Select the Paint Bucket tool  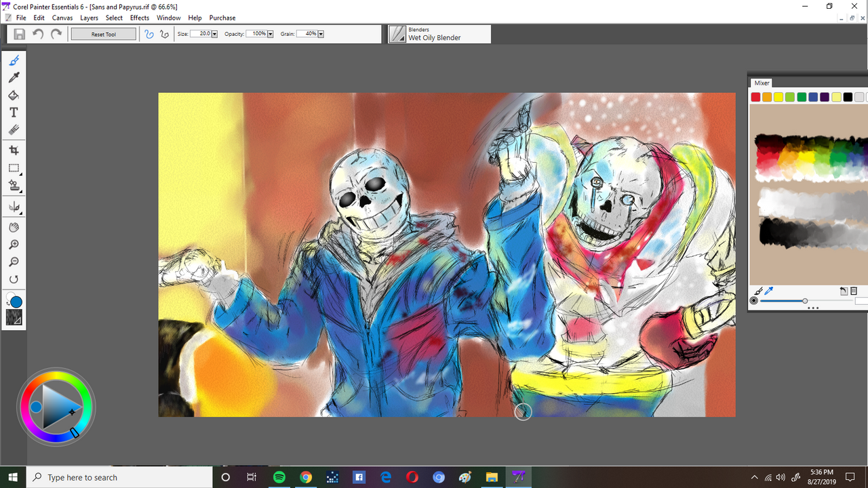click(x=14, y=96)
